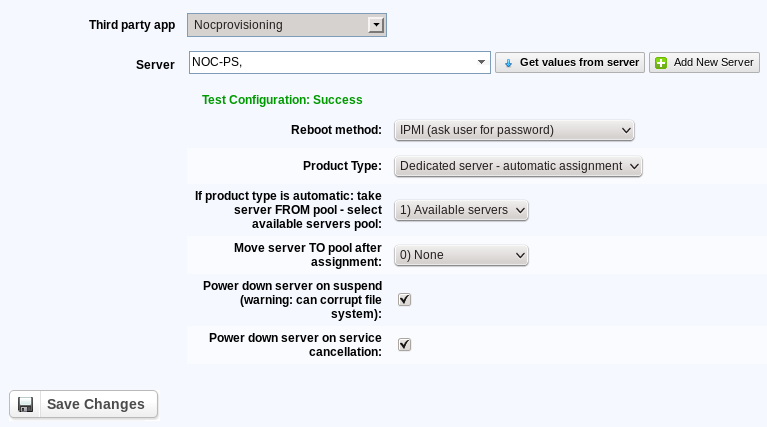Click the Third party app arrow button
This screenshot has height=427, width=767.
click(x=376, y=25)
